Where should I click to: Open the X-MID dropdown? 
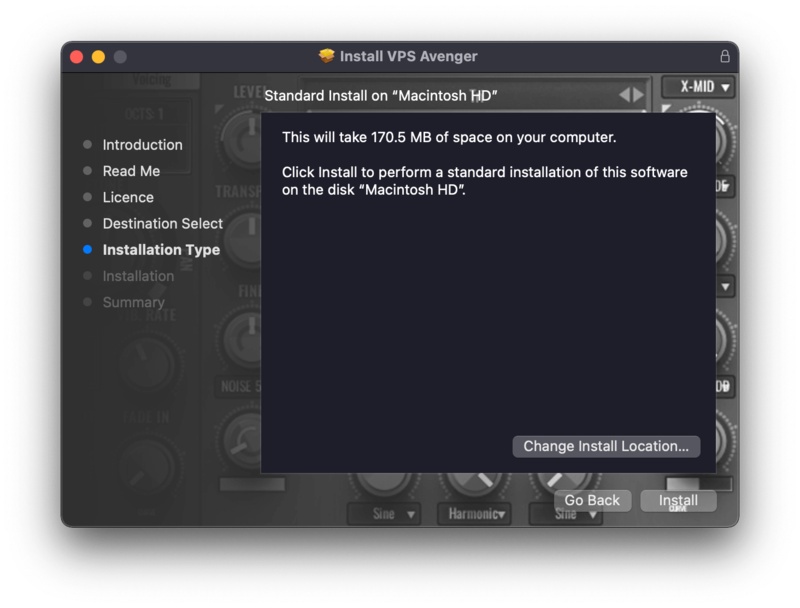click(x=698, y=87)
